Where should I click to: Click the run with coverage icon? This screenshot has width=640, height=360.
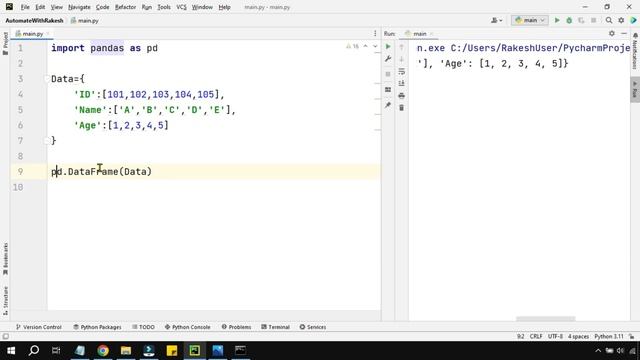coord(581,20)
